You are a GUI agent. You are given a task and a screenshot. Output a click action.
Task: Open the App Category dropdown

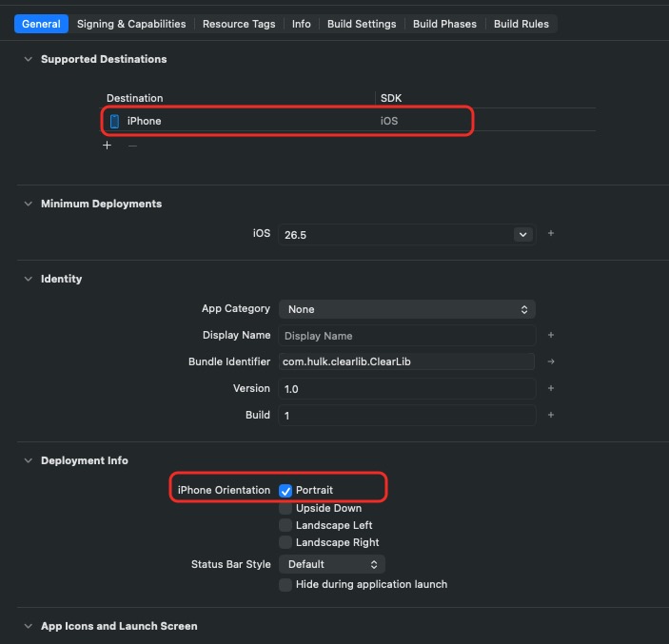click(407, 309)
